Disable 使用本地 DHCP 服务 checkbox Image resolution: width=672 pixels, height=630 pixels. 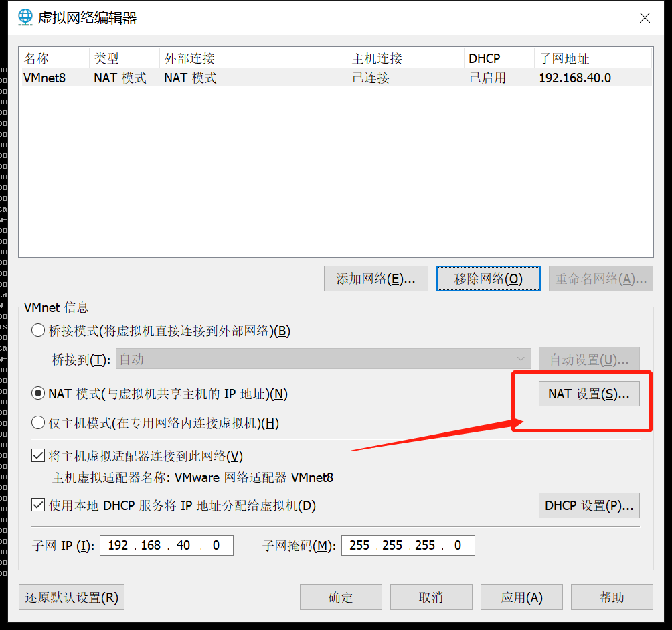(38, 505)
